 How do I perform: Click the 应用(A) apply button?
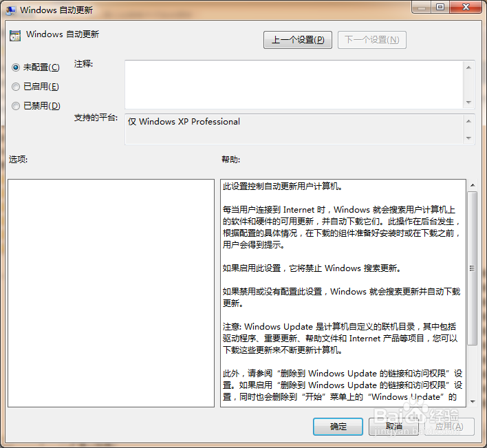pos(449,427)
